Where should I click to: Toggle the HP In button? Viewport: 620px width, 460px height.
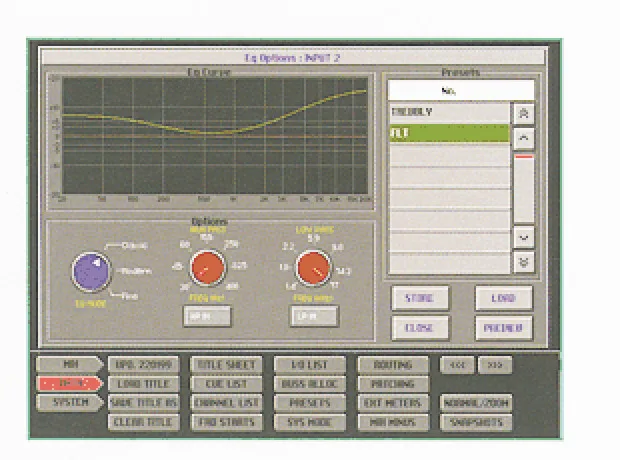coord(207,316)
